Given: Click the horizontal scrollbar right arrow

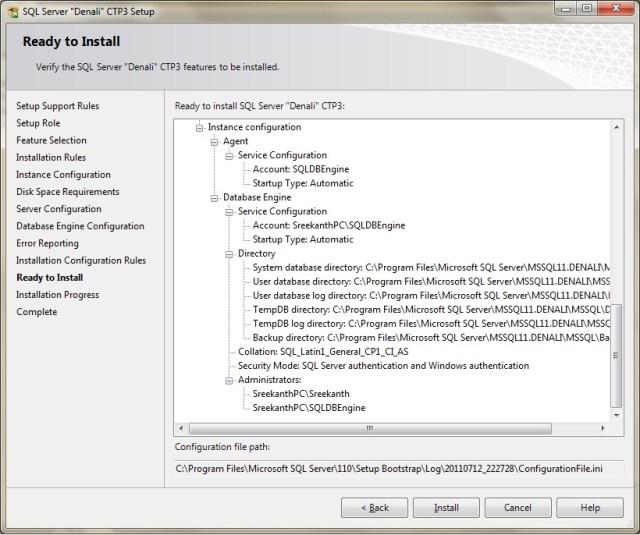Looking at the screenshot, I should click(x=603, y=428).
